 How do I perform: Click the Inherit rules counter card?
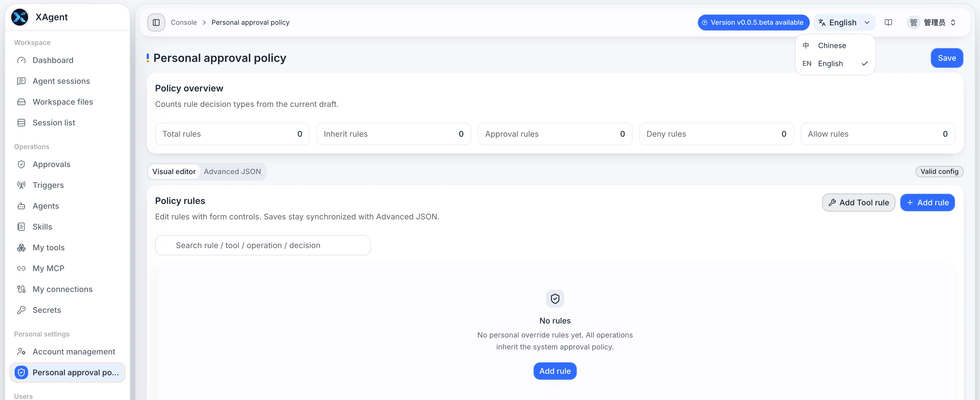coord(393,134)
